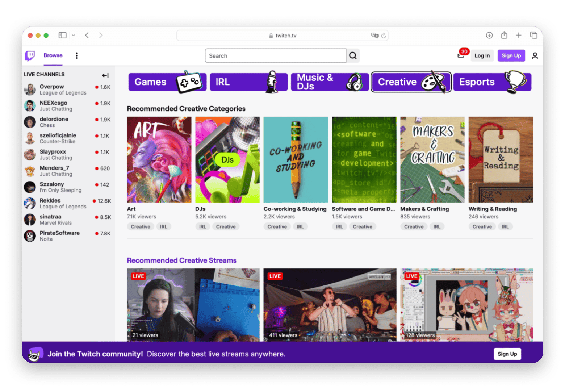This screenshot has width=565, height=392.
Task: Open Safari downloads icon
Action: click(489, 35)
